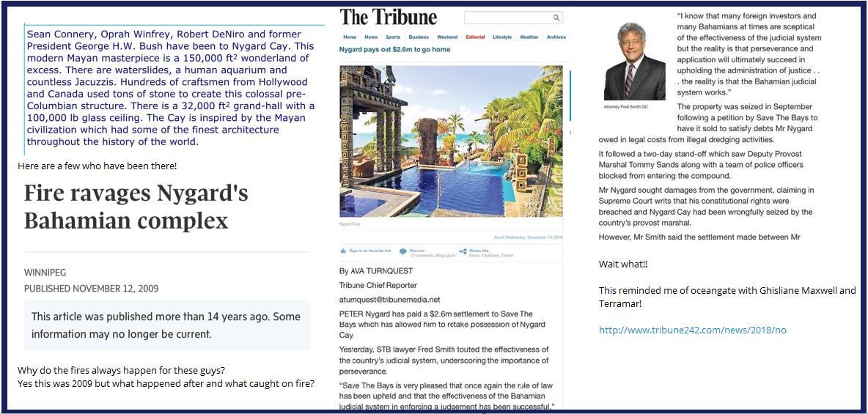Open the Archives tab in Tribune navigation

tap(556, 37)
